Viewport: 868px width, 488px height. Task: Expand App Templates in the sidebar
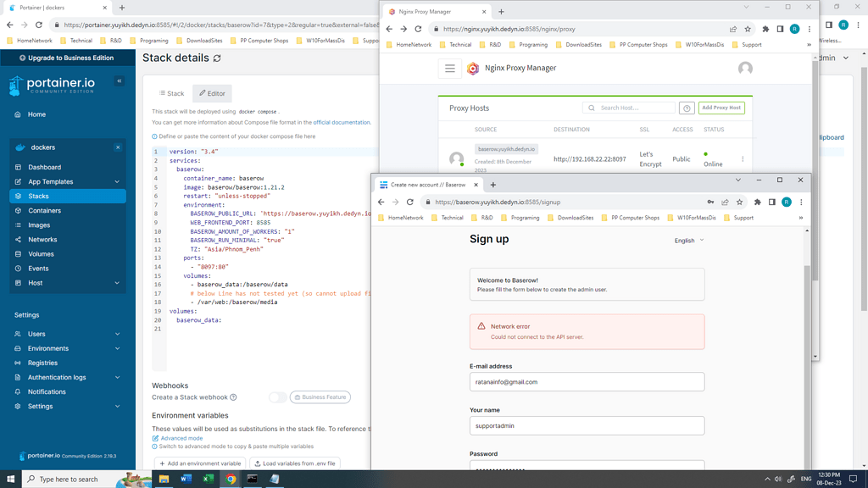49,180
